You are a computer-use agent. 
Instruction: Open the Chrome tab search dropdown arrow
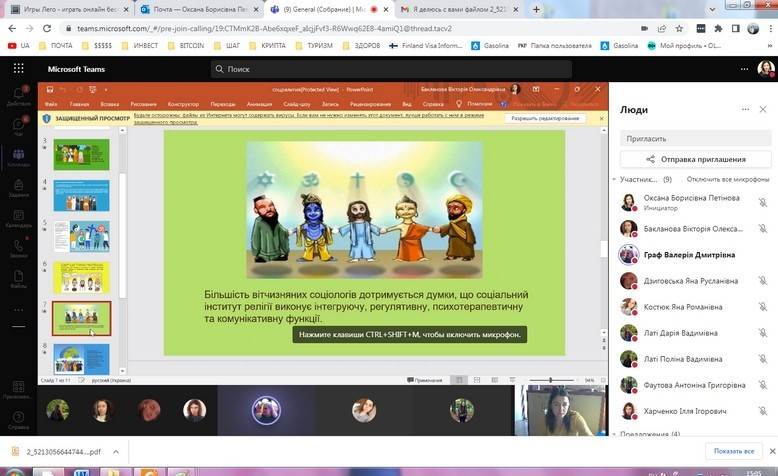[712, 9]
